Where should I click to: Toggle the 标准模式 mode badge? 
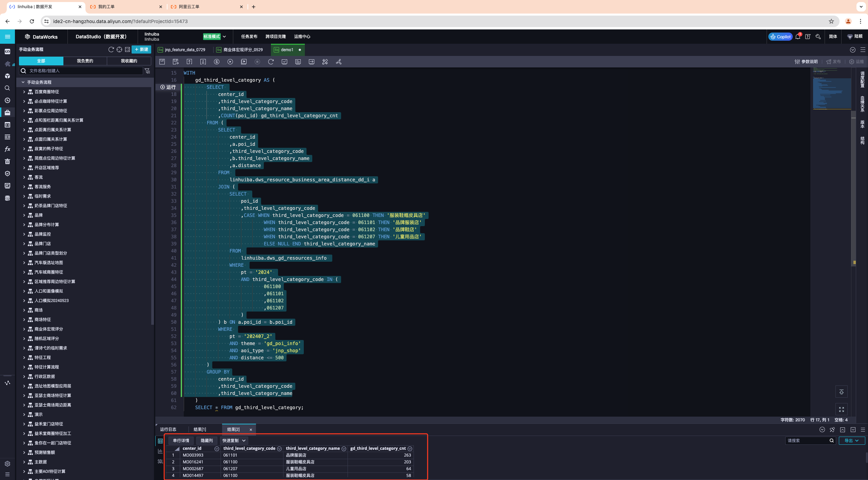tap(212, 37)
